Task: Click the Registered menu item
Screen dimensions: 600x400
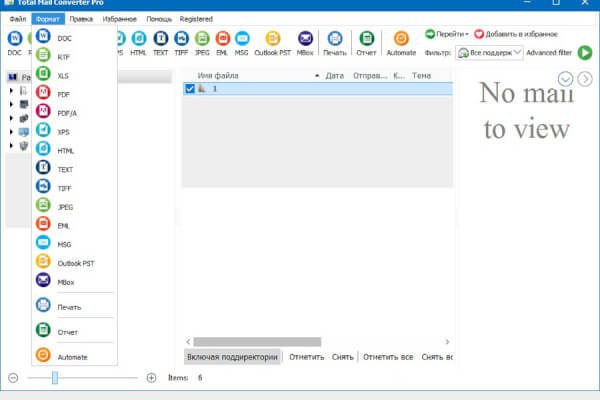Action: click(x=196, y=19)
